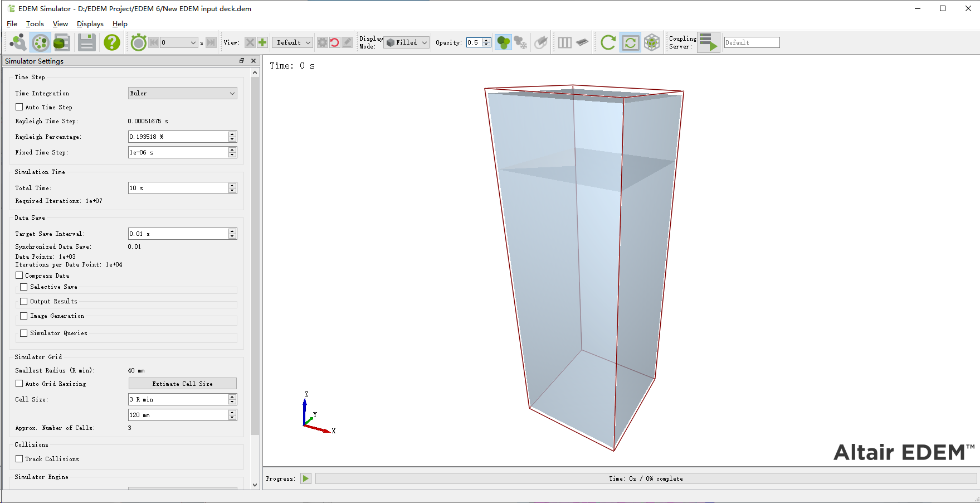
Task: Click the green help question mark icon
Action: coord(112,42)
